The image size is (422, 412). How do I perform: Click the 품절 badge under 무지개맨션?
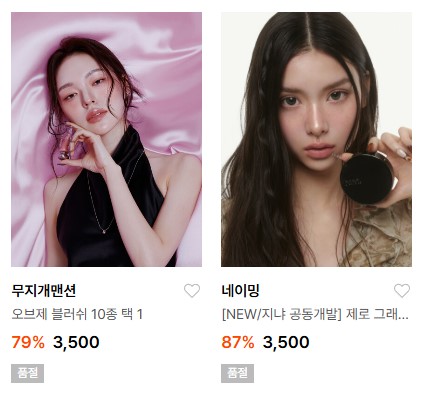pos(27,373)
